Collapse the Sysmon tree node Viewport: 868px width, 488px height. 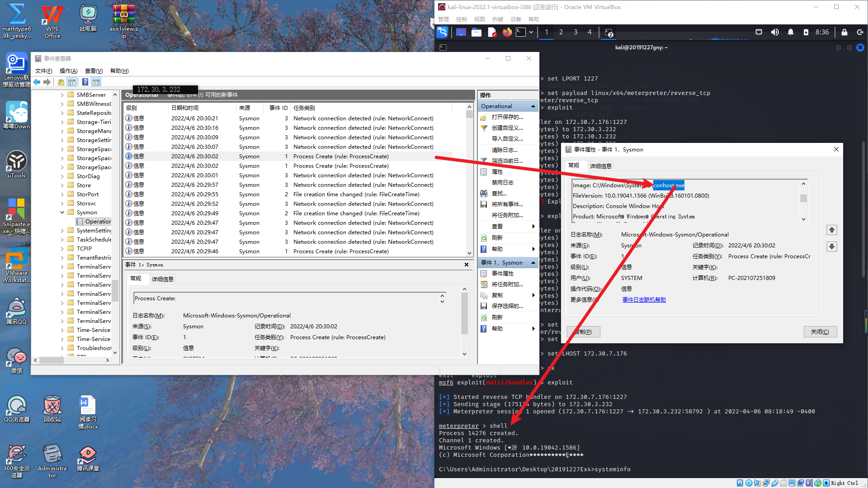tap(62, 213)
